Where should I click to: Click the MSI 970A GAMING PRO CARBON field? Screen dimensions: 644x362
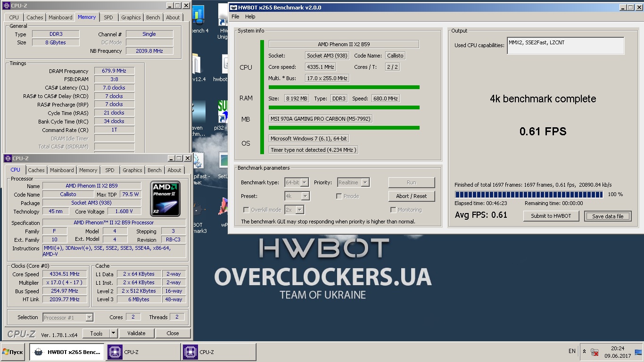pos(321,119)
